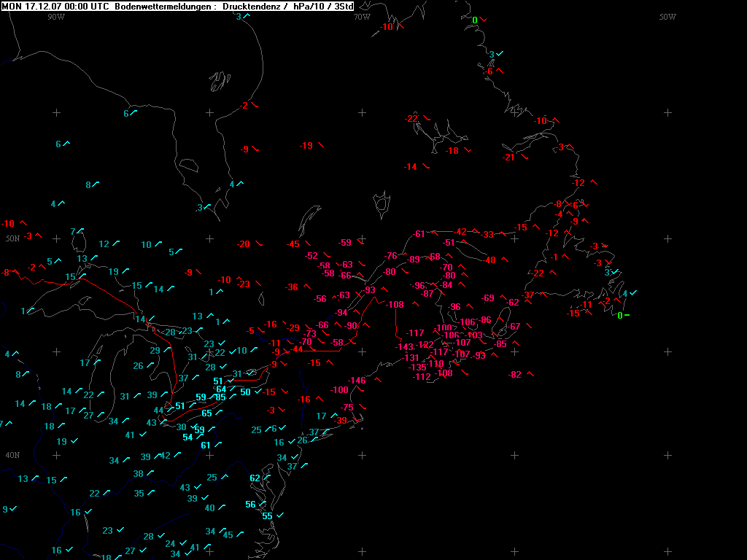The image size is (747, 560).
Task: Click the 50N latitude label
Action: tap(12, 238)
